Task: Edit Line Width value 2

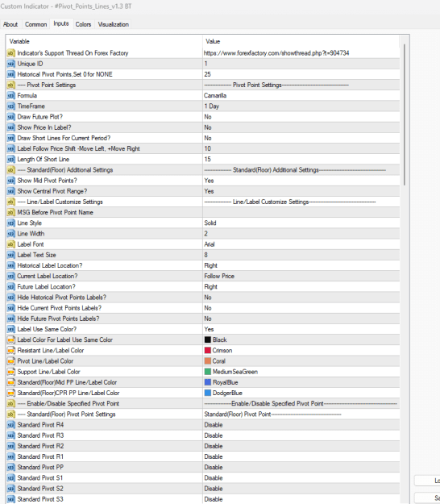Action: 301,233
